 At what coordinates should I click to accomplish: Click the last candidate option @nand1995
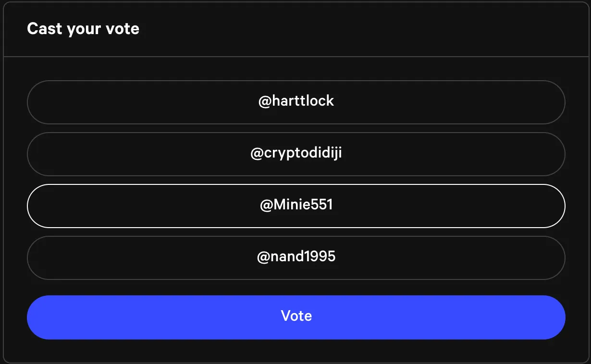[x=296, y=257]
